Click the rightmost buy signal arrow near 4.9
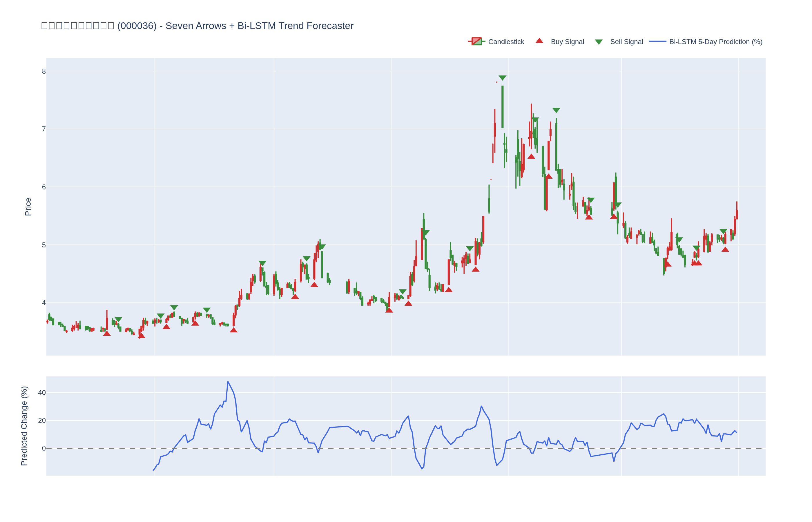Image resolution: width=812 pixels, height=522 pixels. coord(725,249)
